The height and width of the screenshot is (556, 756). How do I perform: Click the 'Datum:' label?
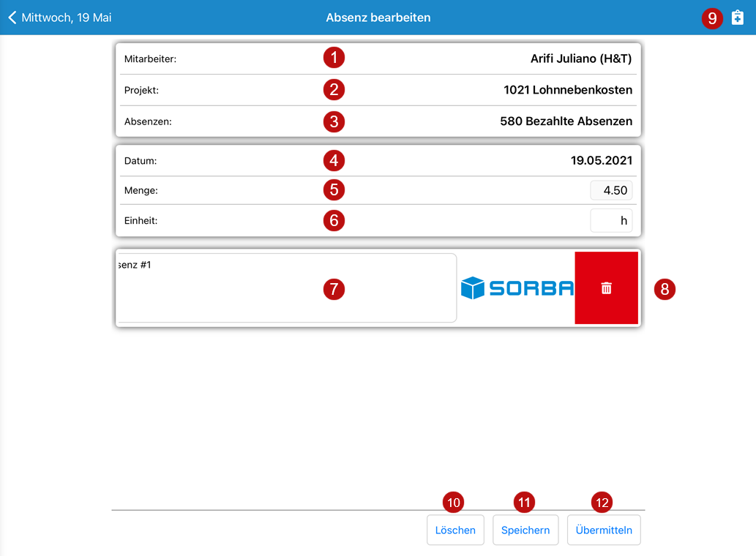(141, 161)
